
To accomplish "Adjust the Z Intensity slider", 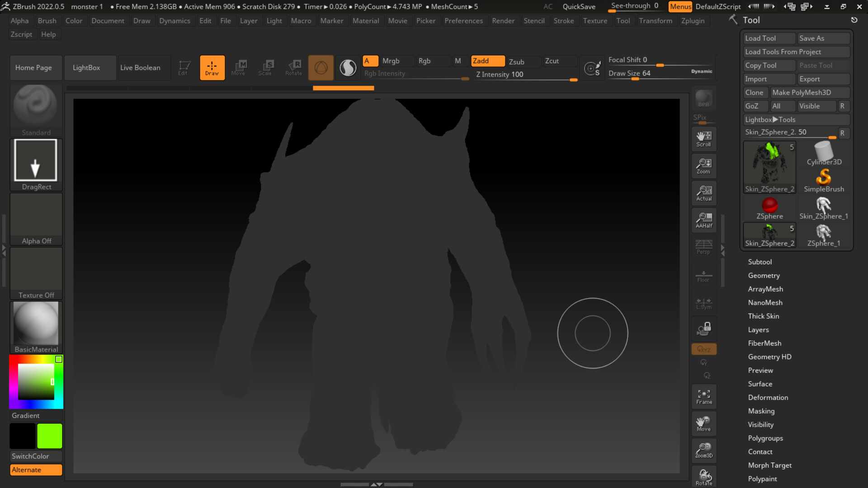I will point(527,75).
